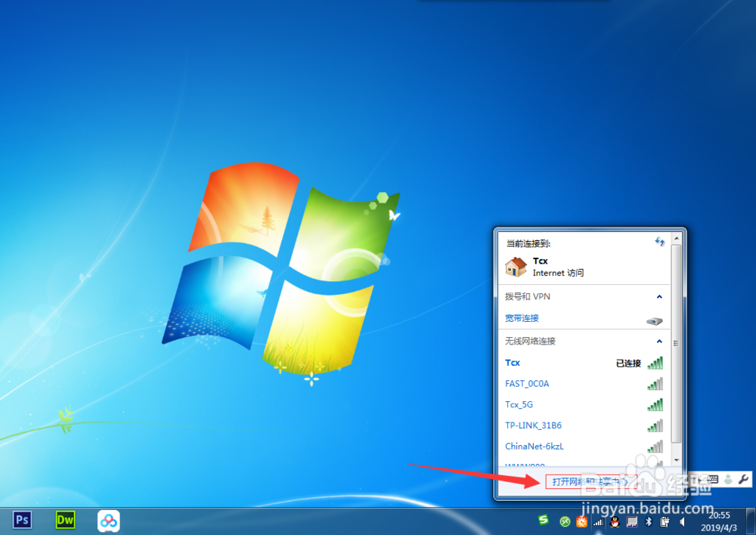Click signal bars of TP-LINK_31B6 network
This screenshot has width=756, height=535.
[655, 425]
